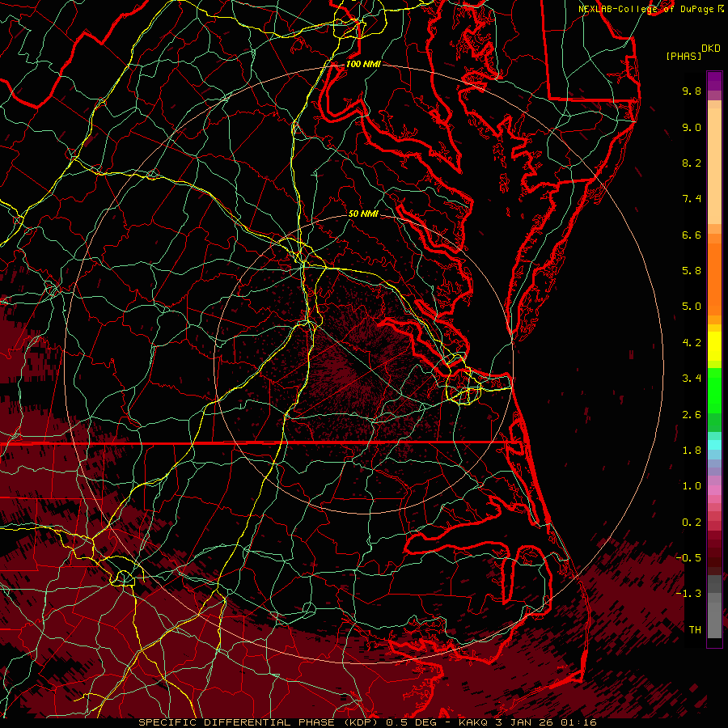The height and width of the screenshot is (728, 728).
Task: Click the green segment of color bar
Action: pos(714,390)
